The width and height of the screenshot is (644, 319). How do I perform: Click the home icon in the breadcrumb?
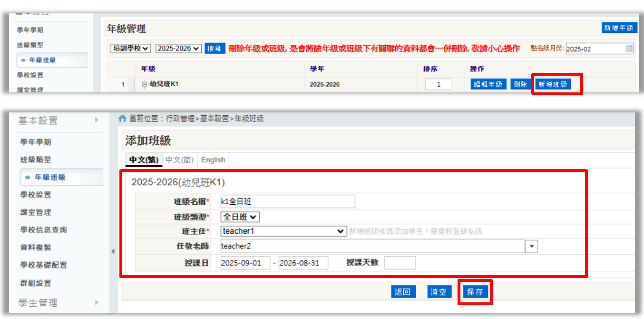(122, 119)
